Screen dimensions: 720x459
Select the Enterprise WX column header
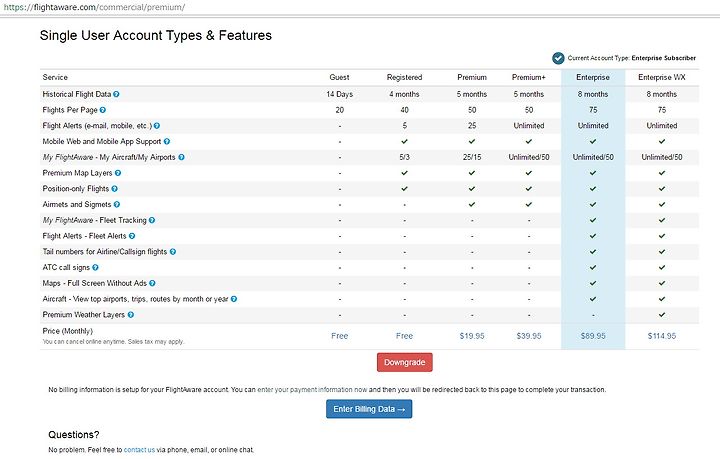pyautogui.click(x=662, y=78)
